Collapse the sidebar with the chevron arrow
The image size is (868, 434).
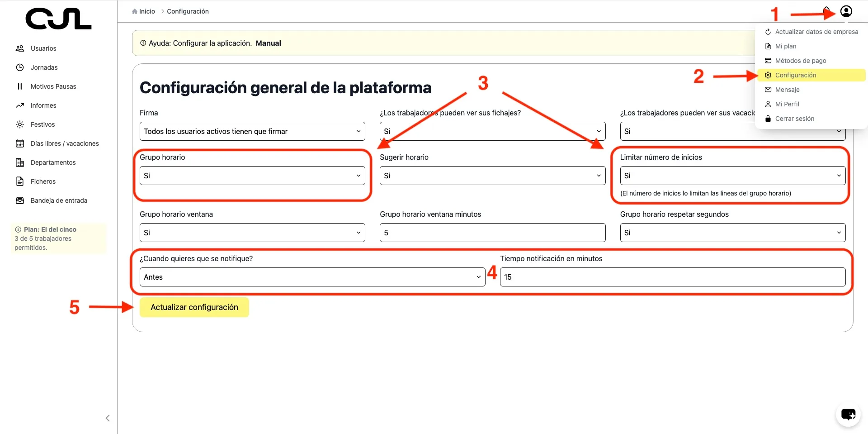(x=108, y=418)
